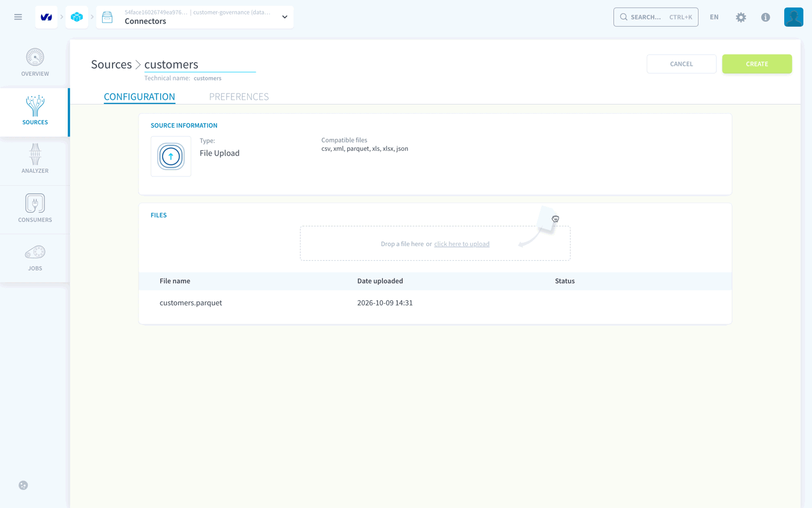This screenshot has height=508, width=812.
Task: Click the Create button
Action: point(757,64)
